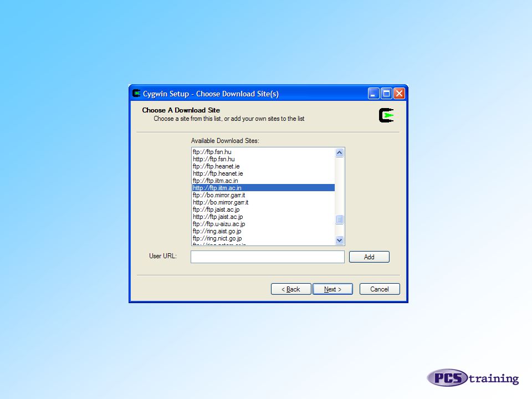Pick http://ftp.jaist.ac.jp mirror
Image resolution: width=532 pixels, height=399 pixels.
coord(263,217)
